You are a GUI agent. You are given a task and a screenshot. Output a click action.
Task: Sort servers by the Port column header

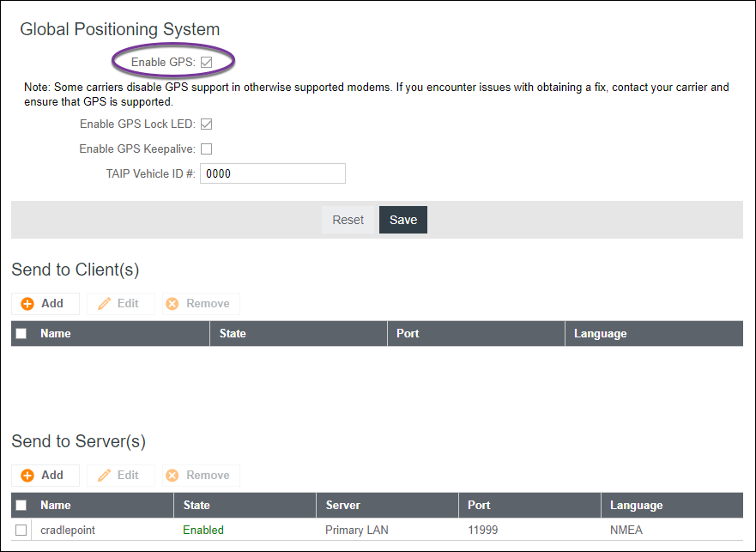(480, 506)
